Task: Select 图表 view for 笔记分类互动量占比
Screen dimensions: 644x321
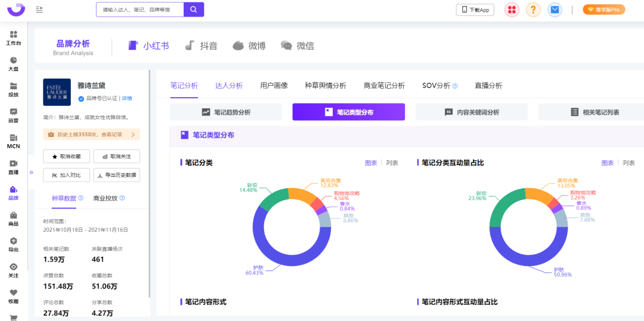Action: (607, 163)
